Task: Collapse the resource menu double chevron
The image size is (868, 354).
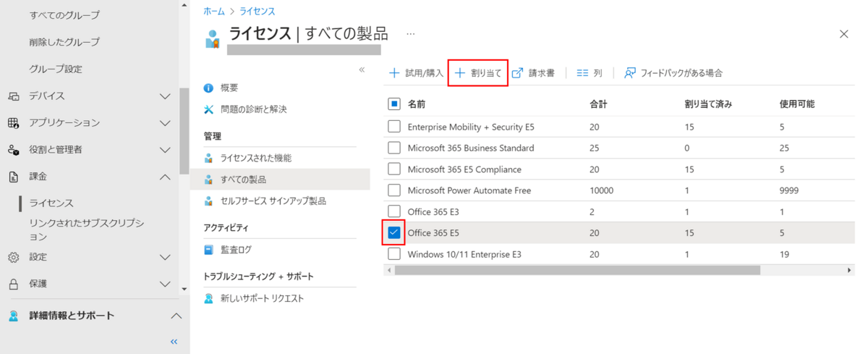Action: coord(362,69)
